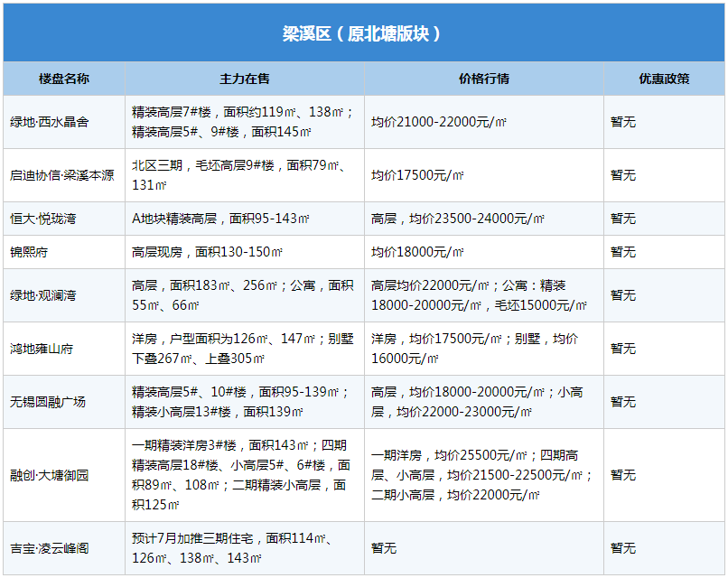The height and width of the screenshot is (578, 728).
Task: Click the 无锡圆融广场 property name
Action: 48,402
